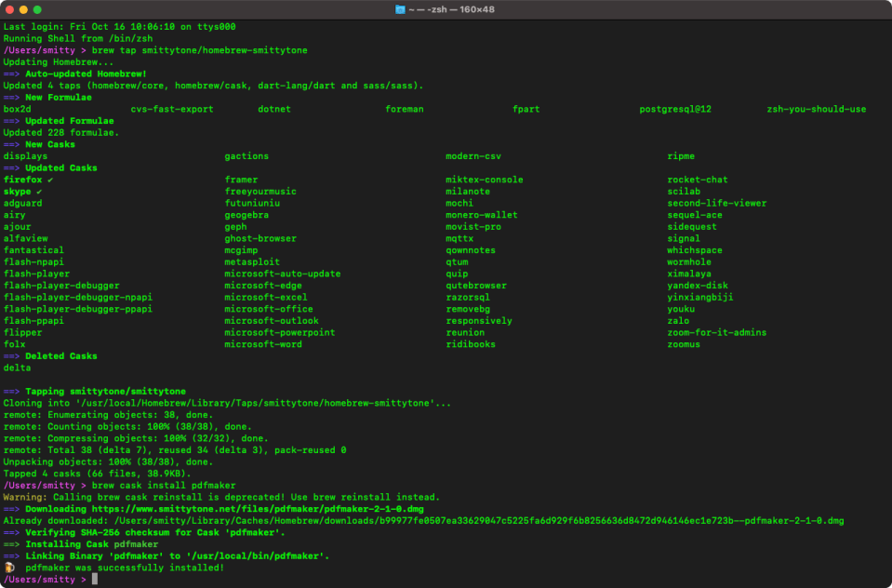Click the folder proxy icon in title bar
This screenshot has width=892, height=588.
click(x=402, y=9)
